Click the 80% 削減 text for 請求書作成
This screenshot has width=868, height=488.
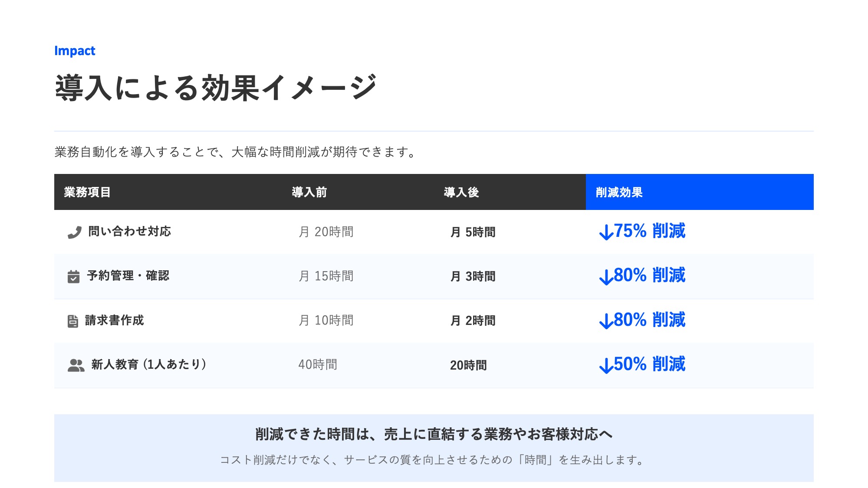point(649,320)
